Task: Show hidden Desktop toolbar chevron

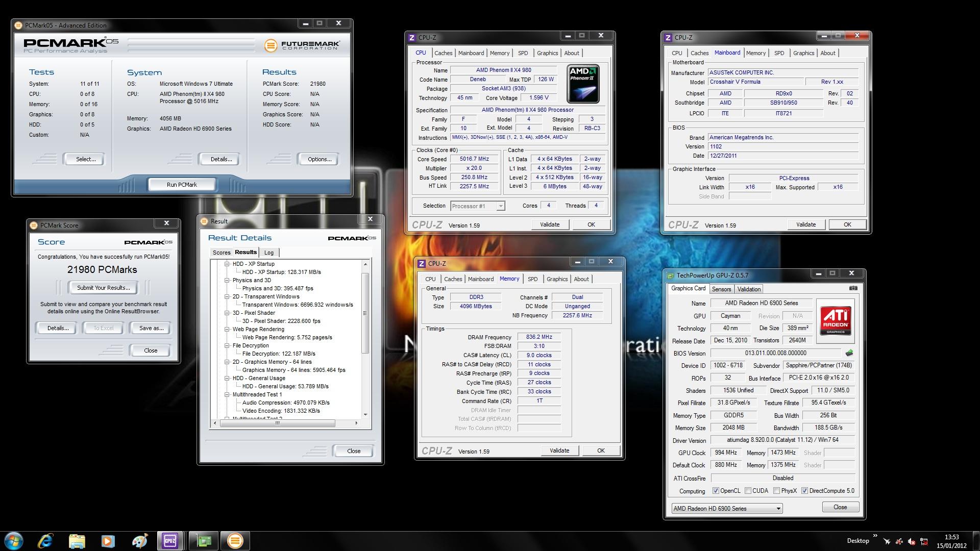Action: coord(875,536)
